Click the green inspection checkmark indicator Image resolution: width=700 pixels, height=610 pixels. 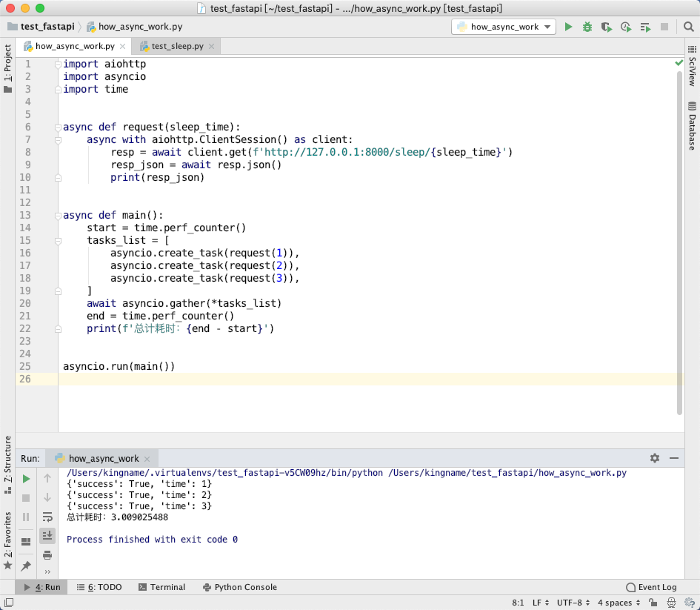point(679,63)
